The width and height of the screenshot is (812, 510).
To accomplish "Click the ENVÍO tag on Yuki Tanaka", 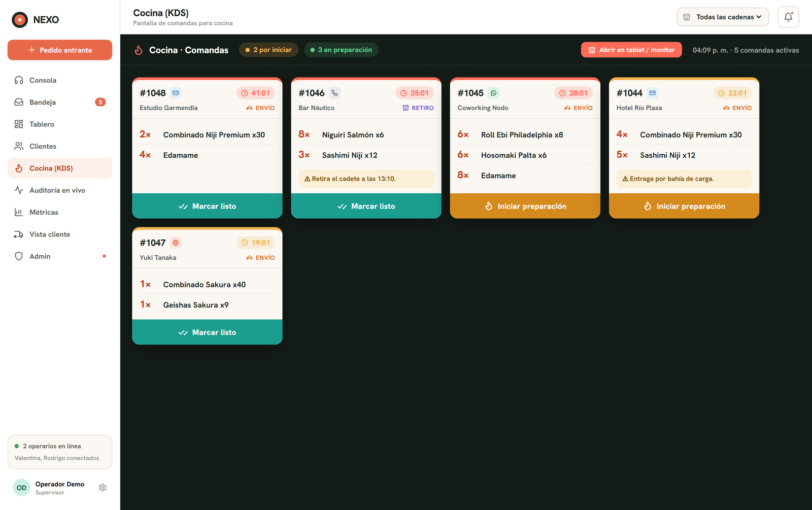I will point(260,257).
